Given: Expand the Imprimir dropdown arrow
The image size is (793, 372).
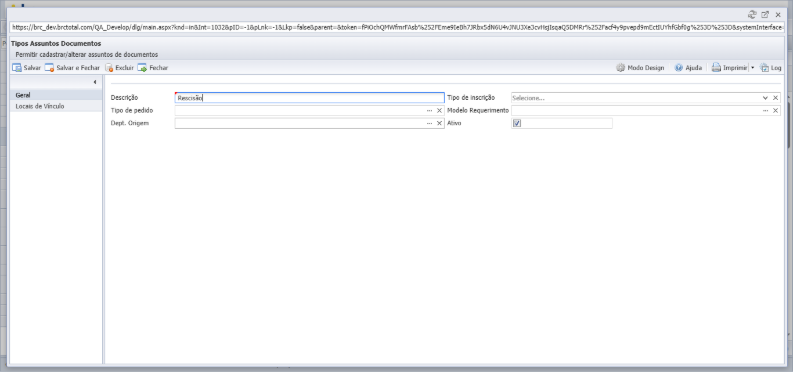Looking at the screenshot, I should (x=752, y=68).
